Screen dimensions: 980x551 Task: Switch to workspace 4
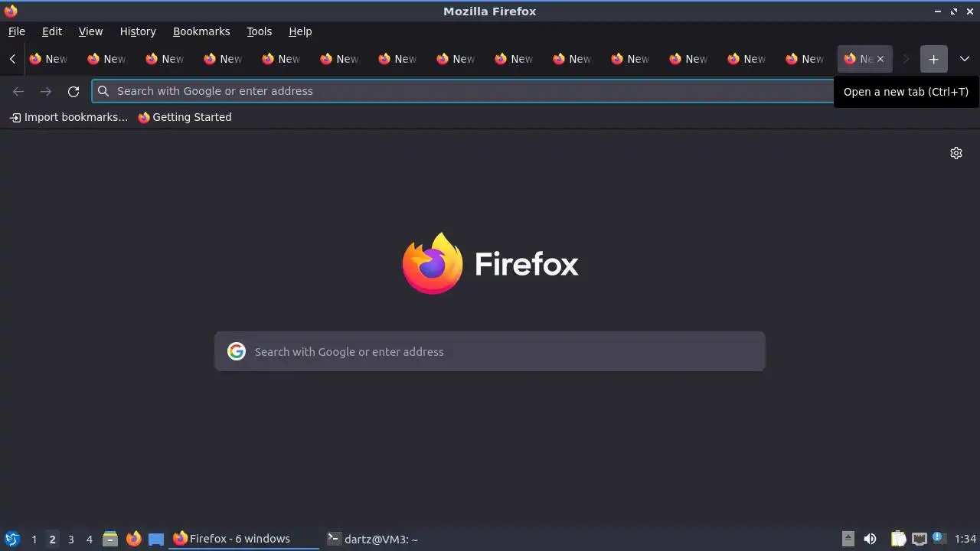coord(89,540)
